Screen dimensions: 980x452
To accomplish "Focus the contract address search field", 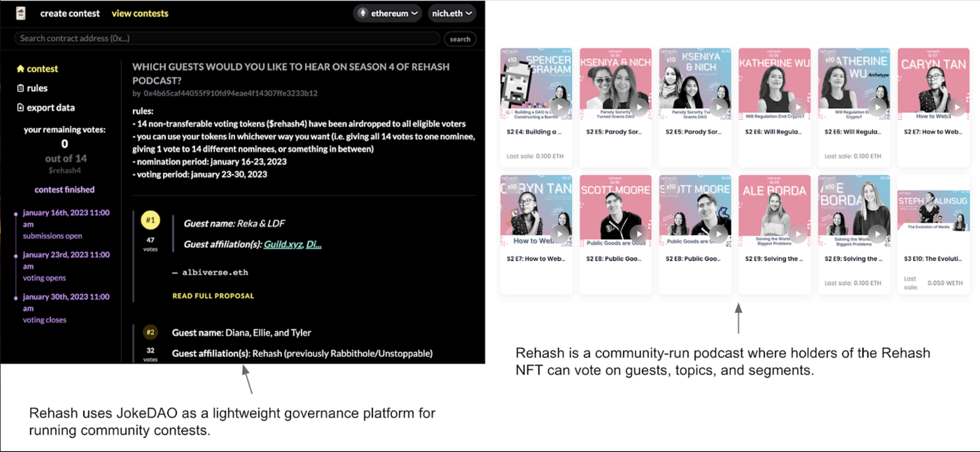I will pos(227,38).
